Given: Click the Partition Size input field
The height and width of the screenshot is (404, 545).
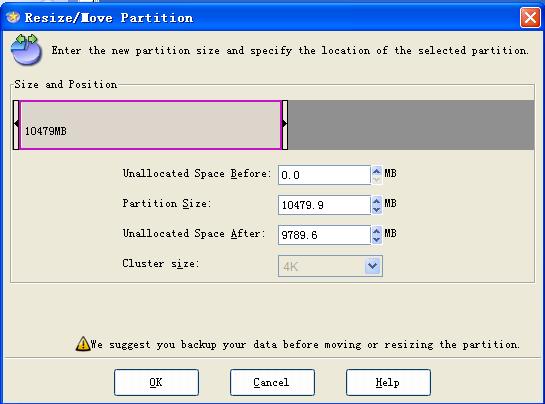Looking at the screenshot, I should (x=324, y=205).
